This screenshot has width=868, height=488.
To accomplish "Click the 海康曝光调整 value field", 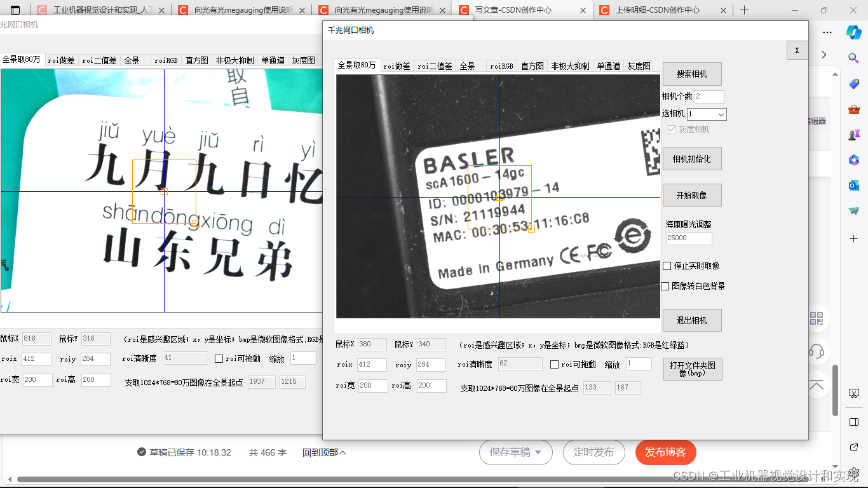I will click(689, 238).
